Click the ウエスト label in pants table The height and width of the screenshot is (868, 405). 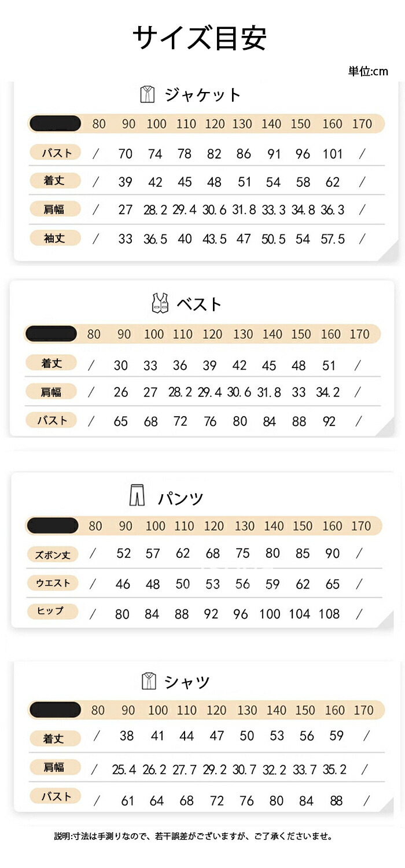[53, 583]
